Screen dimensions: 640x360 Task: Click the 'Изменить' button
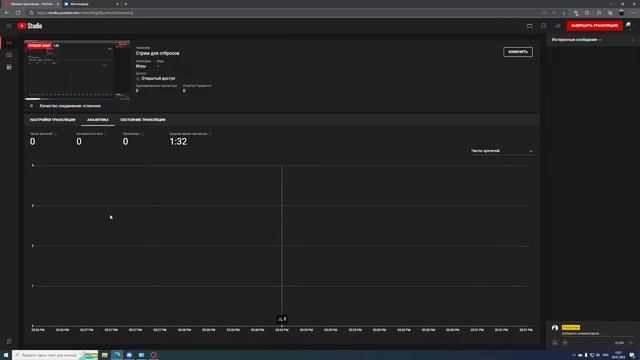pos(518,52)
